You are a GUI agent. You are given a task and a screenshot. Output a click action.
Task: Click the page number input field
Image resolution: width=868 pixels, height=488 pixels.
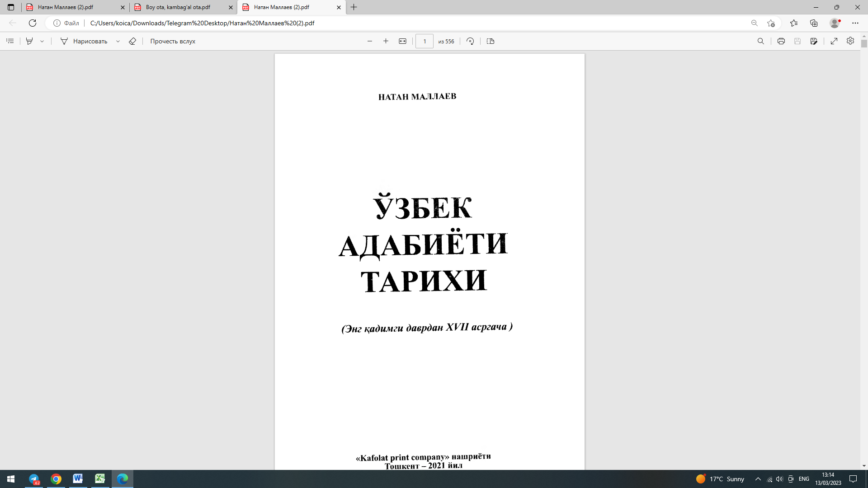point(425,41)
